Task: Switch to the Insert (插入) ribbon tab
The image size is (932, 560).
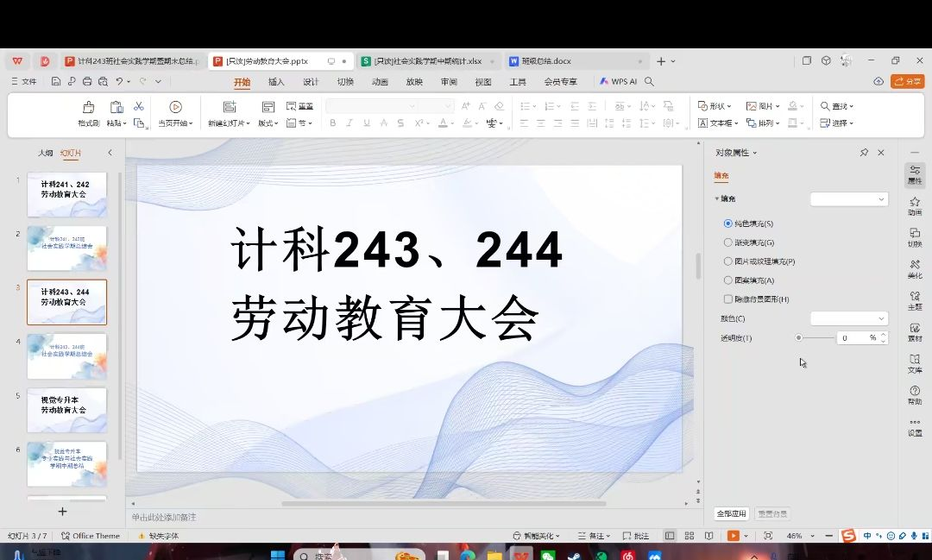Action: (x=276, y=82)
